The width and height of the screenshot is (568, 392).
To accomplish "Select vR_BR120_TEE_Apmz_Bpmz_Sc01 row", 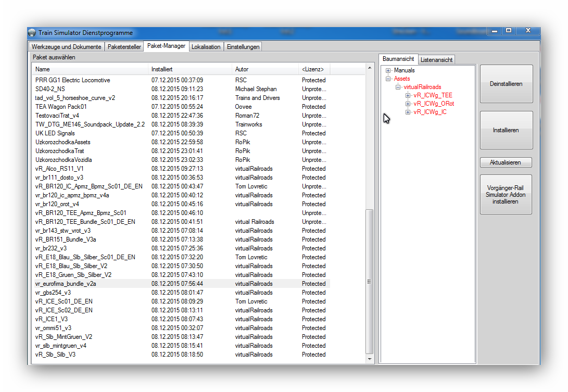I will pos(181,213).
